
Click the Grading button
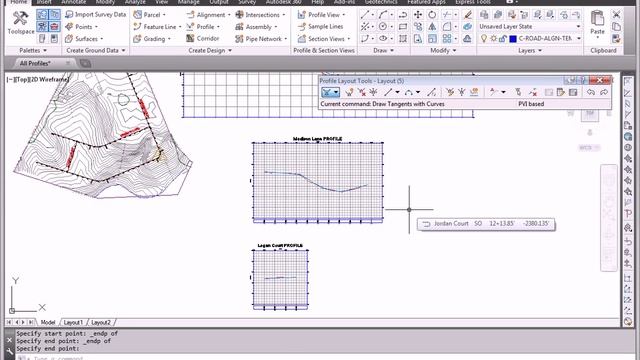pos(151,39)
